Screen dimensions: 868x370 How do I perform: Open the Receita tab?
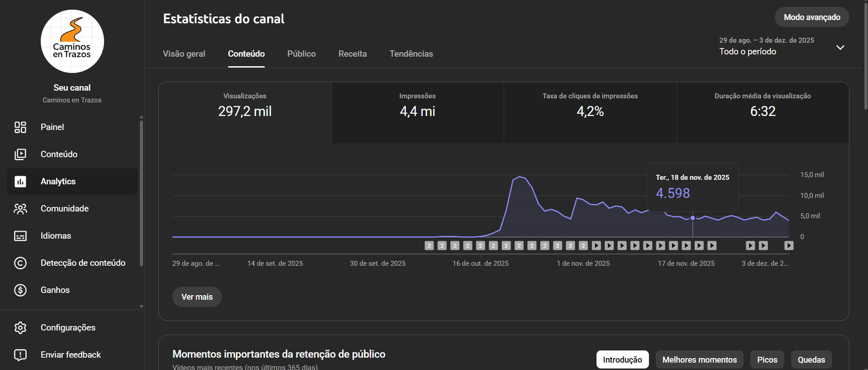tap(353, 54)
